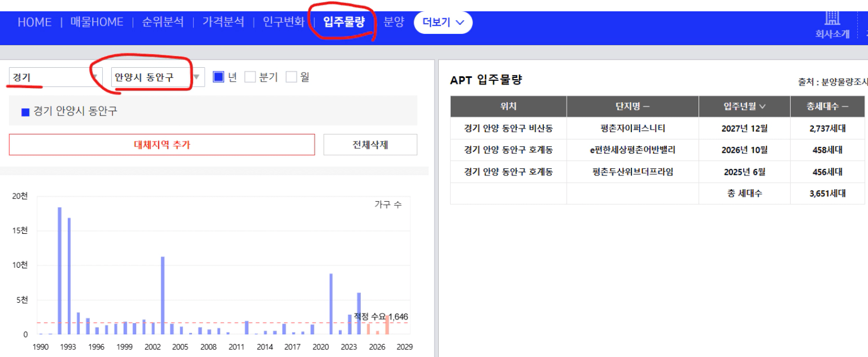Screen dimensions: 868x357
Task: Click 경기 안양 동안구 비산동 location cell
Action: point(508,128)
